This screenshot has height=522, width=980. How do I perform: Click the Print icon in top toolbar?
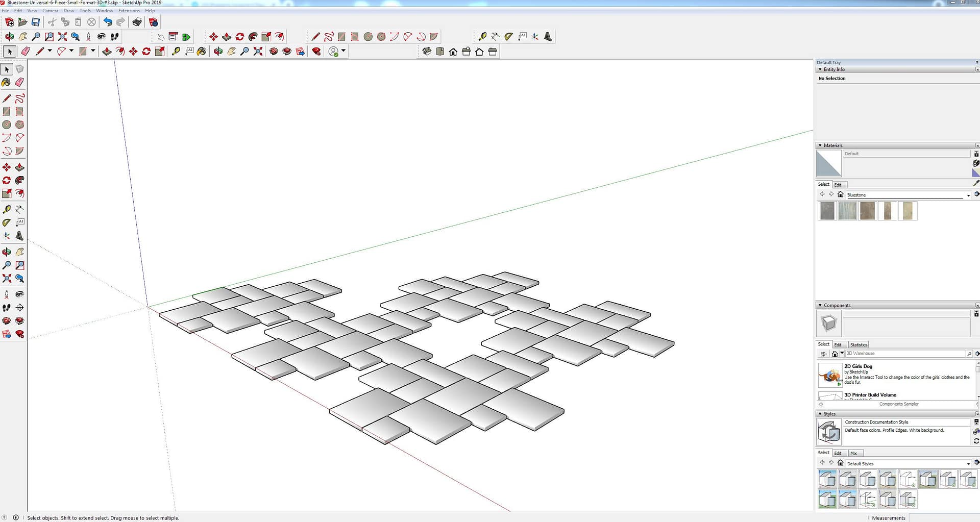coord(137,22)
